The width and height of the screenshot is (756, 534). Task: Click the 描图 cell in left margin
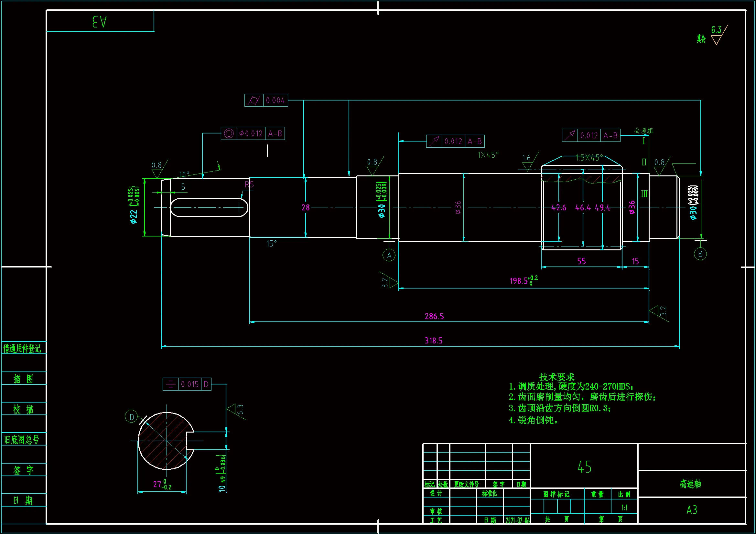(x=23, y=379)
